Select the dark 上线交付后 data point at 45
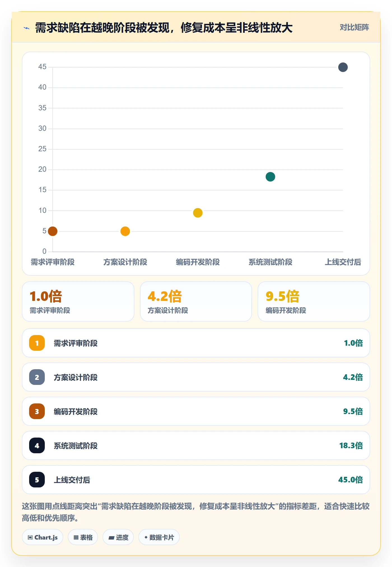 click(343, 67)
